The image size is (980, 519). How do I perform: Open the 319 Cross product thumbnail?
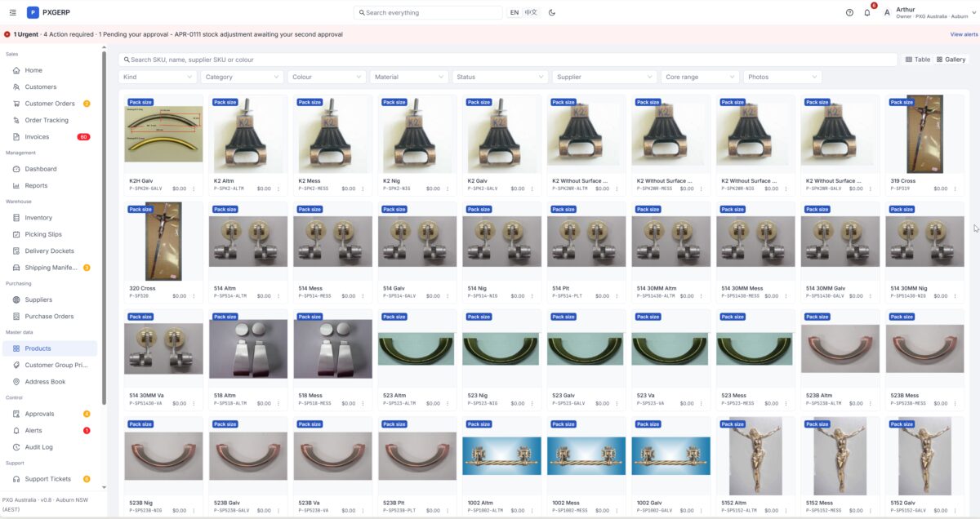tap(924, 134)
